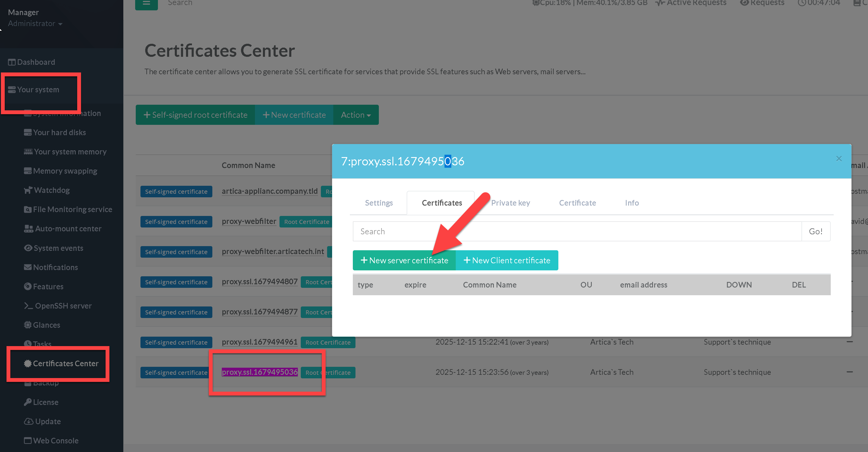Click the Watchdog dog icon
This screenshot has width=868, height=452.
coord(28,190)
